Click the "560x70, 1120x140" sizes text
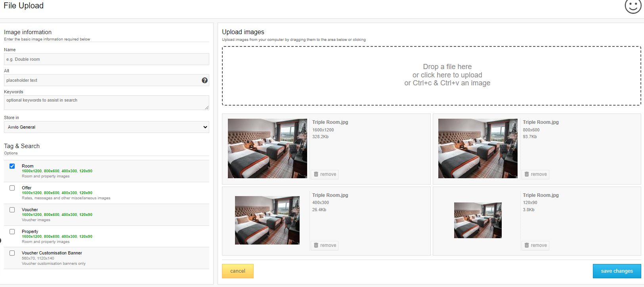Viewport: 644px width, 287px height. [x=38, y=258]
